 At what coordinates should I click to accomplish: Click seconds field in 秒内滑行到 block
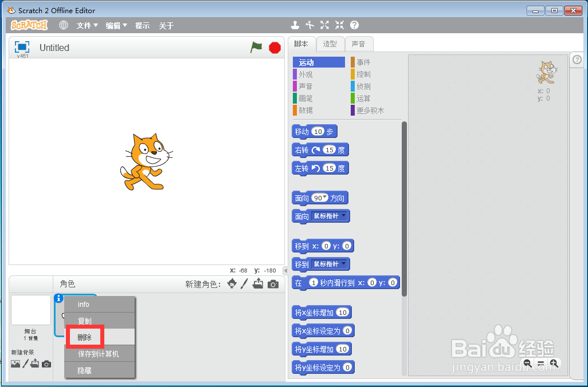click(x=313, y=282)
